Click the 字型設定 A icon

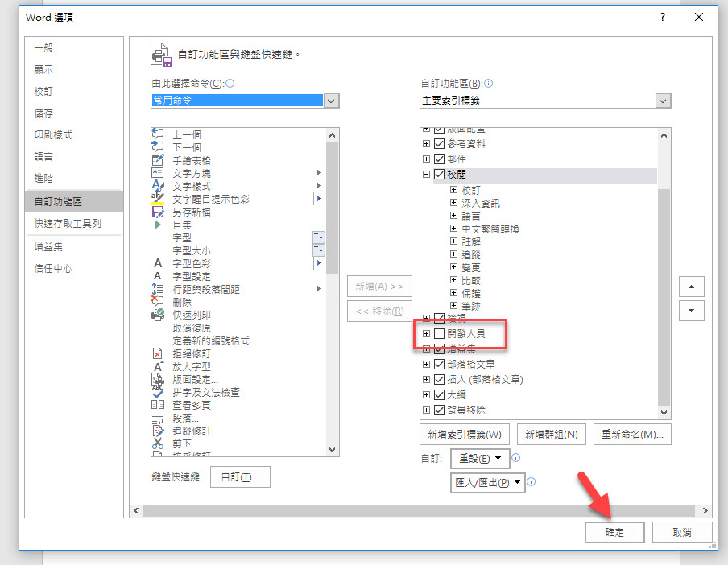pyautogui.click(x=158, y=277)
